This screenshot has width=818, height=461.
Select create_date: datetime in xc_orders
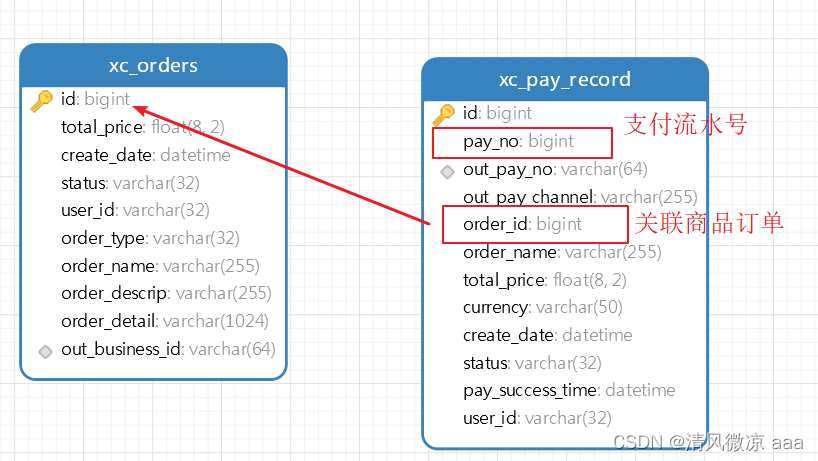(146, 155)
